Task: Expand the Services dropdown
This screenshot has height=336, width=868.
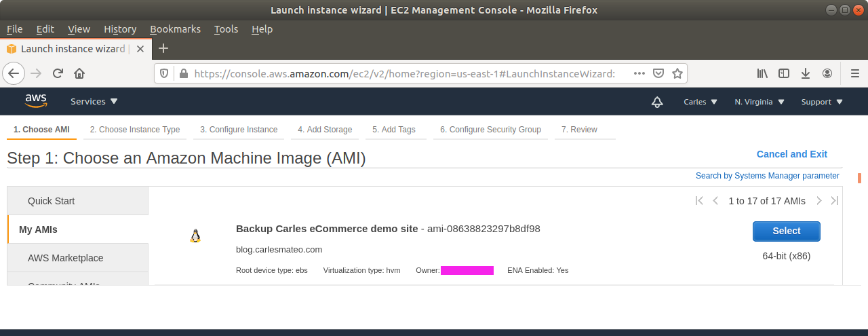Action: click(94, 102)
